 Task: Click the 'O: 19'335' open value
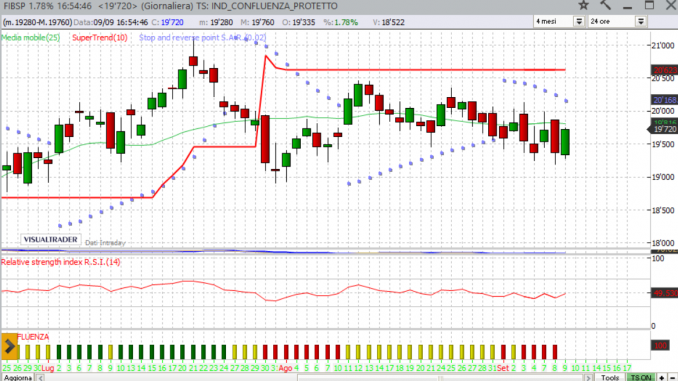point(299,22)
